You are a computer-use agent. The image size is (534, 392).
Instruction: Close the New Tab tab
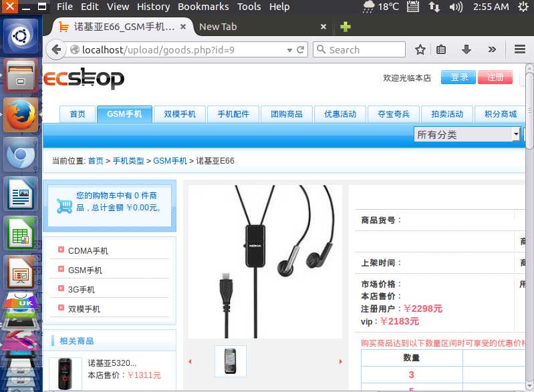click(323, 27)
